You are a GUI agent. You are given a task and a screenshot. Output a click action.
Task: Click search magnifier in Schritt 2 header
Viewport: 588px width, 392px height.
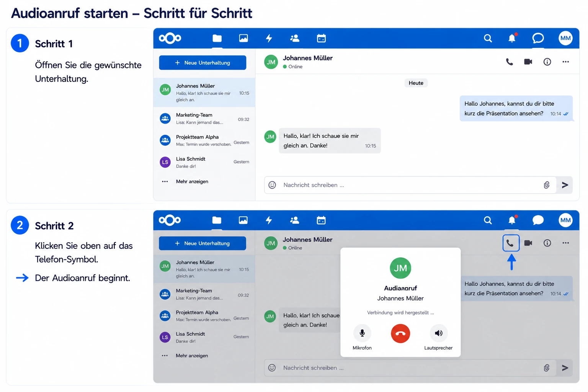tap(488, 220)
